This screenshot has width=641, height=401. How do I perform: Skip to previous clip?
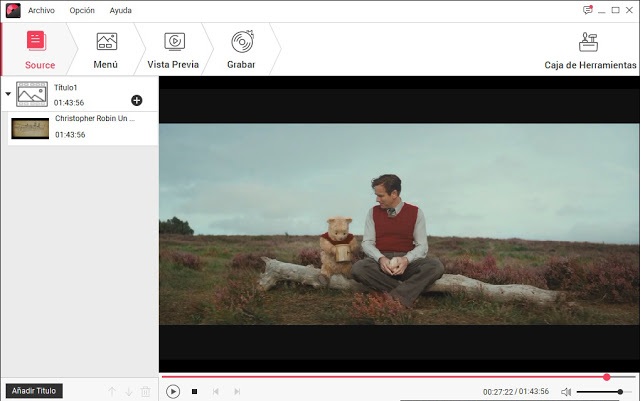point(215,392)
